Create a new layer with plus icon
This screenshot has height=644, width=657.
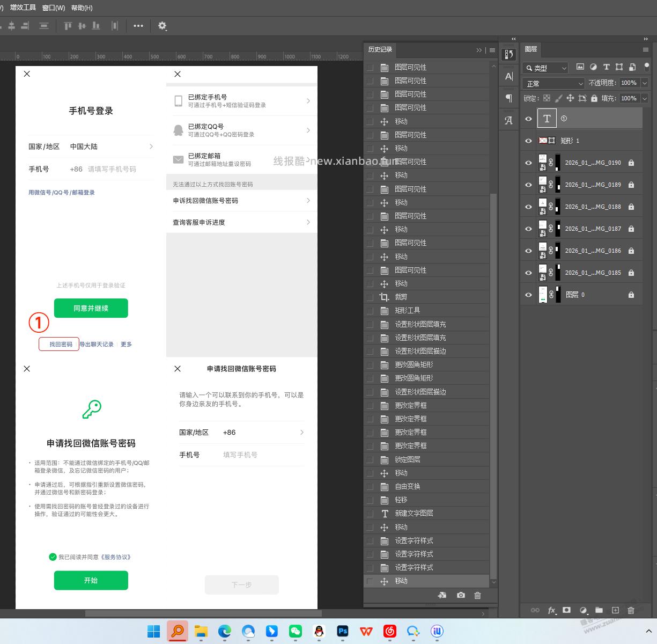click(615, 610)
